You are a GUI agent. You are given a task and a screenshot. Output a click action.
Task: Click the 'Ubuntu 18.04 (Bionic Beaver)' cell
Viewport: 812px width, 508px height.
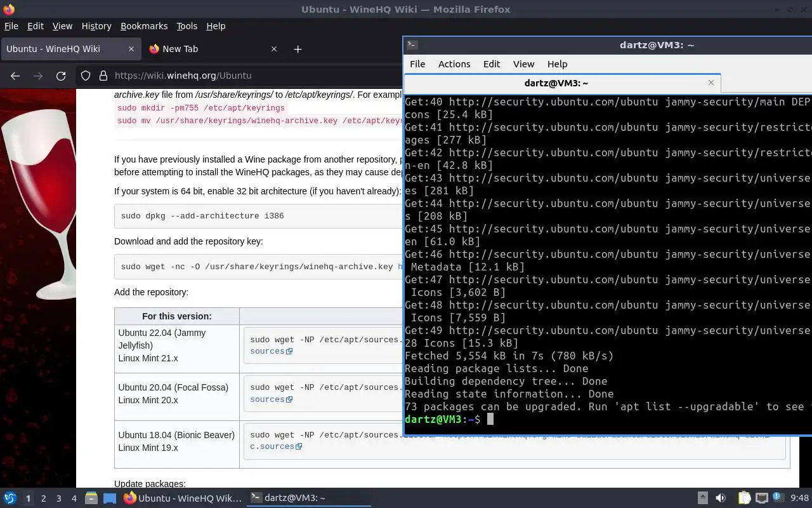click(x=177, y=444)
